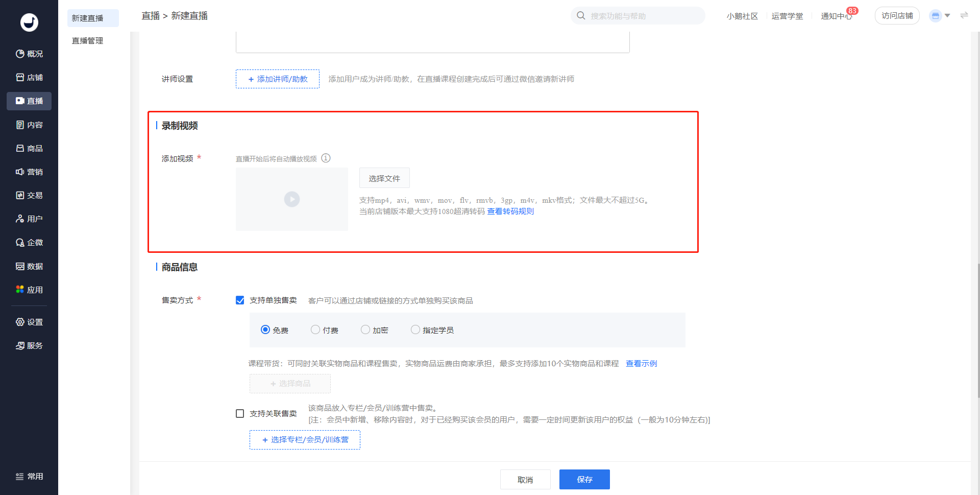The width and height of the screenshot is (980, 495).
Task: Open 直播管理 submenu item
Action: tap(87, 41)
